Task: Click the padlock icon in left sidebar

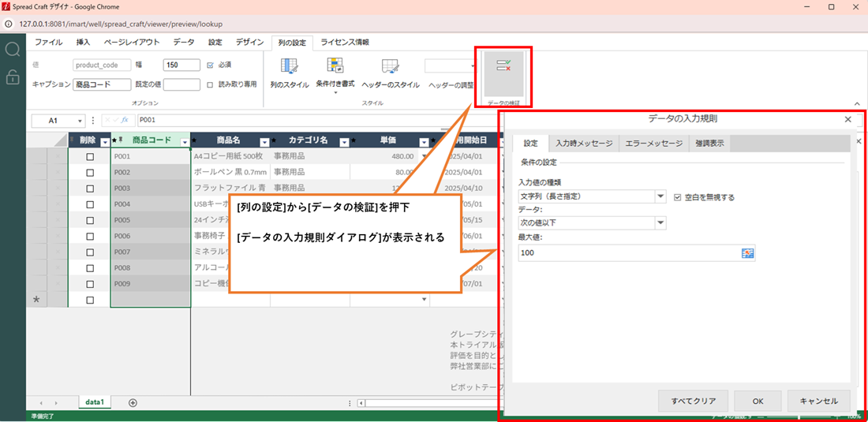Action: click(x=13, y=77)
